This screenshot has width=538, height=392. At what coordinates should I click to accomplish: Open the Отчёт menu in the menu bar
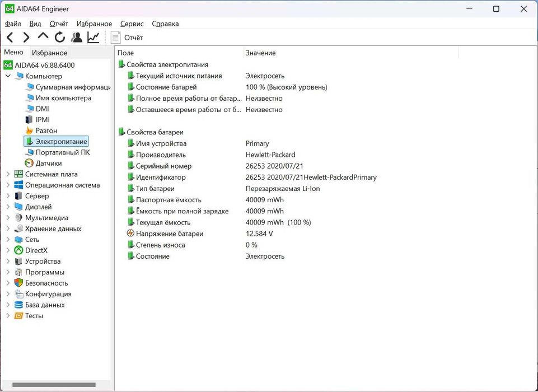tap(59, 24)
